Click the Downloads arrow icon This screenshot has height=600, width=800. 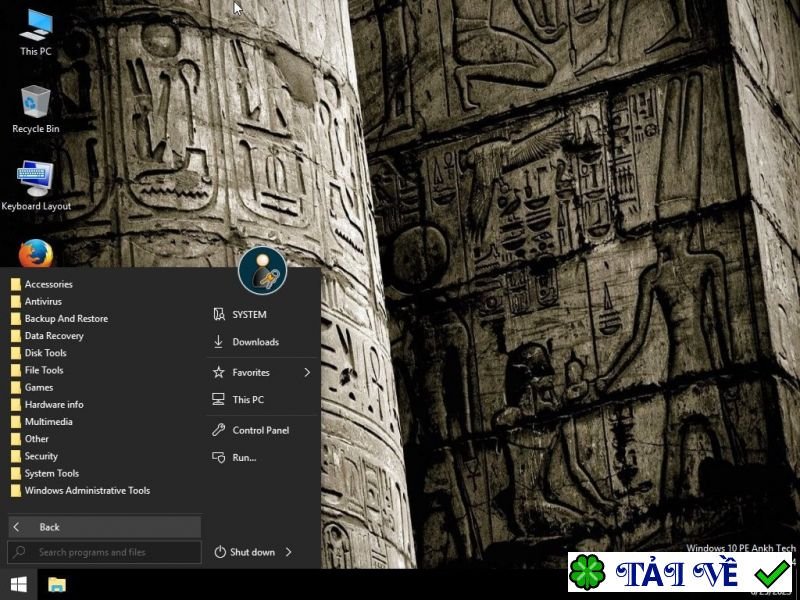[218, 342]
